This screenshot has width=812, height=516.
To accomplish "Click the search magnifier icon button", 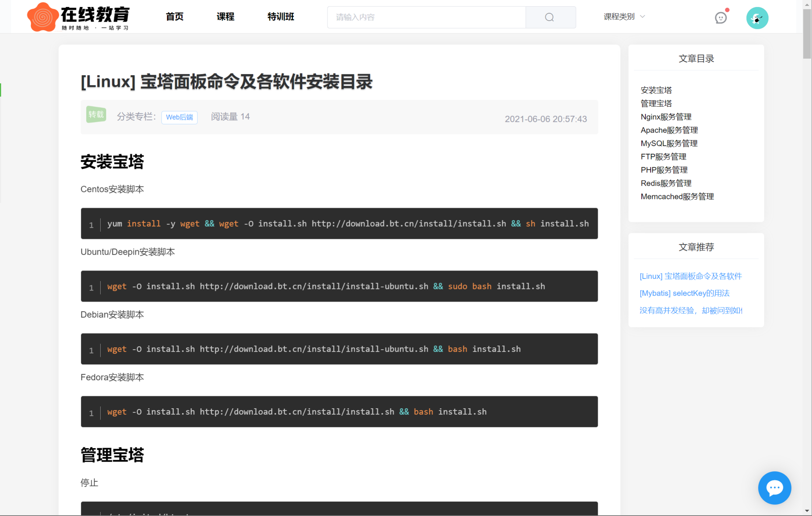I will point(550,17).
